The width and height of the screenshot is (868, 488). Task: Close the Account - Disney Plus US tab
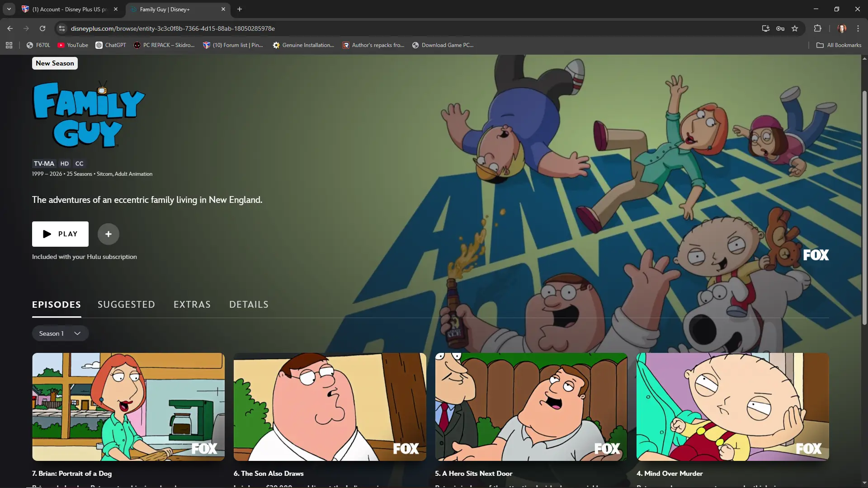(116, 9)
